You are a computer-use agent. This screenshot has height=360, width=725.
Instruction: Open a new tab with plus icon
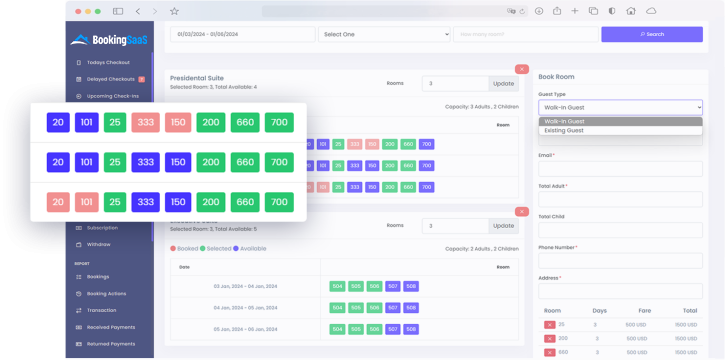[x=574, y=11]
